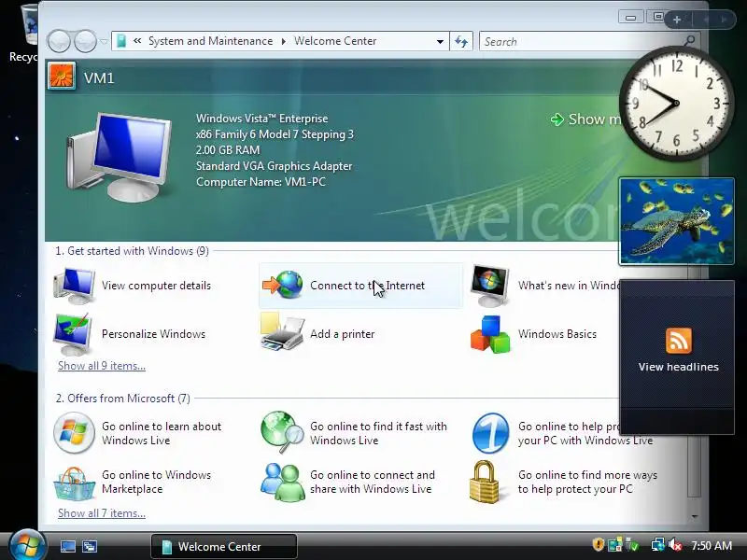Viewport: 747px width, 560px height.
Task: Select the Welcome Center taskbar button
Action: click(224, 546)
